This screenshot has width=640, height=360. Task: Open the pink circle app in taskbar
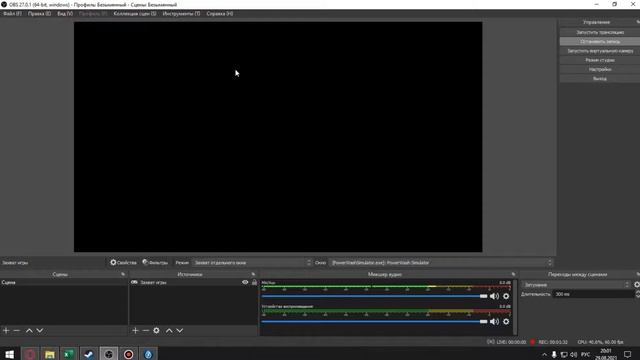(x=29, y=354)
